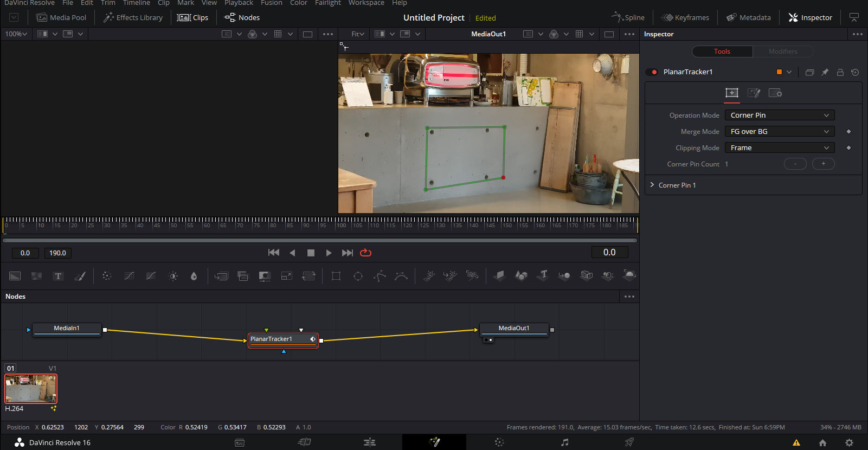Open the Effects Library panel
Image resolution: width=868 pixels, height=450 pixels.
click(x=133, y=17)
